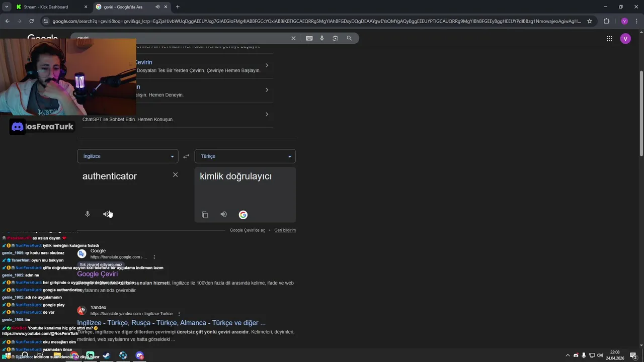Search the translation with the Google icon
644x362 pixels.
243,215
